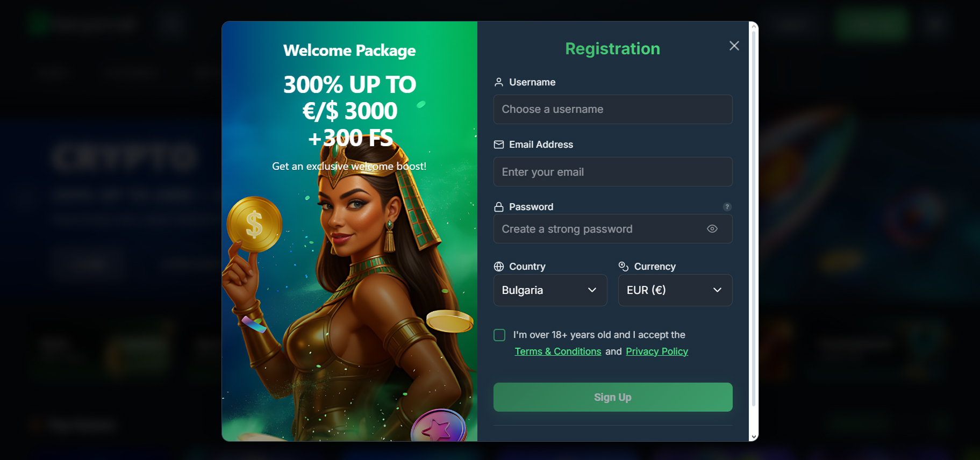Close the Registration dialog
Image resolution: width=980 pixels, height=460 pixels.
point(734,46)
